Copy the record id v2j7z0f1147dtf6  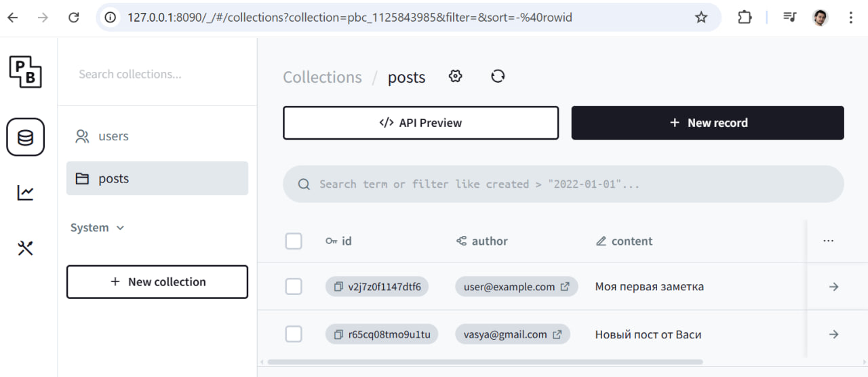point(338,287)
